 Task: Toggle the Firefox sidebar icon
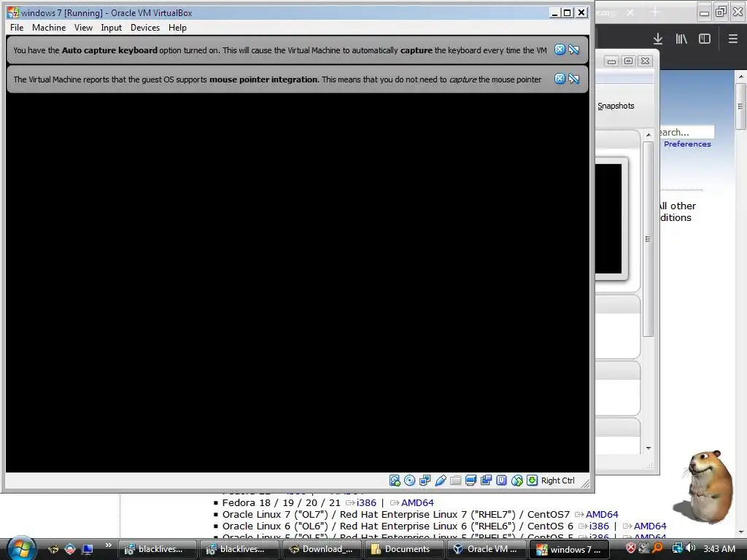point(705,39)
